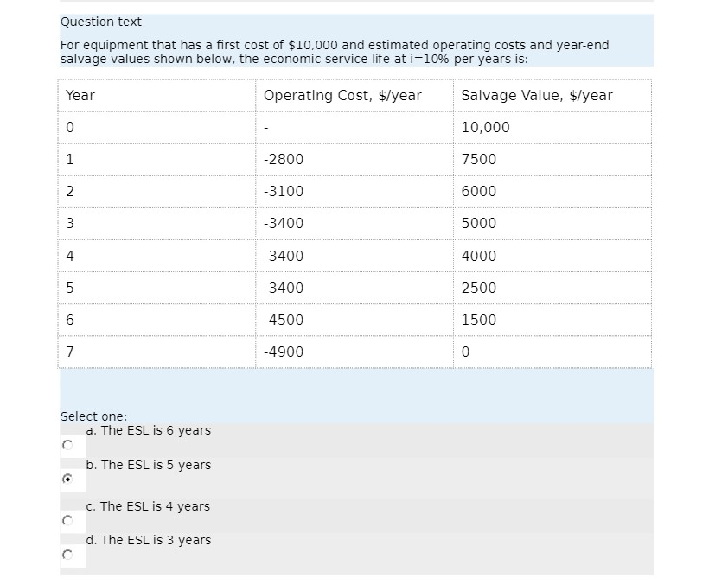Image resolution: width=728 pixels, height=584 pixels.
Task: Click the Year column header
Action: [80, 95]
